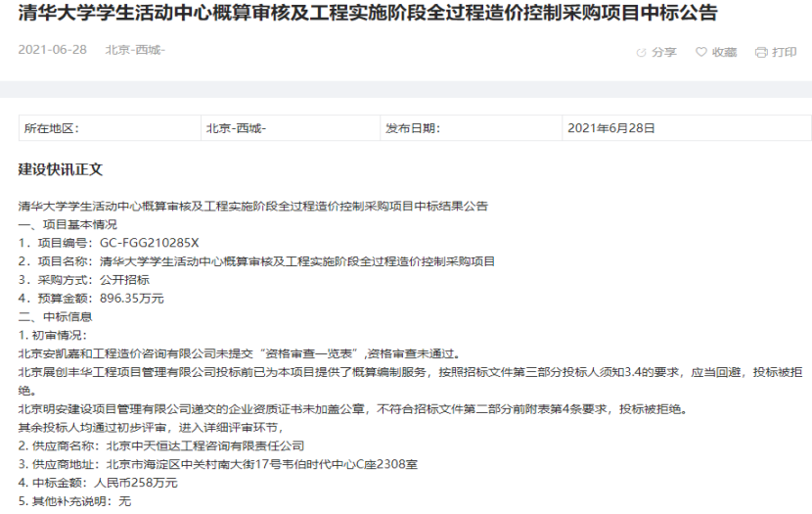Click the announcement title heading
Screen dimensions: 812x514
(x=367, y=14)
